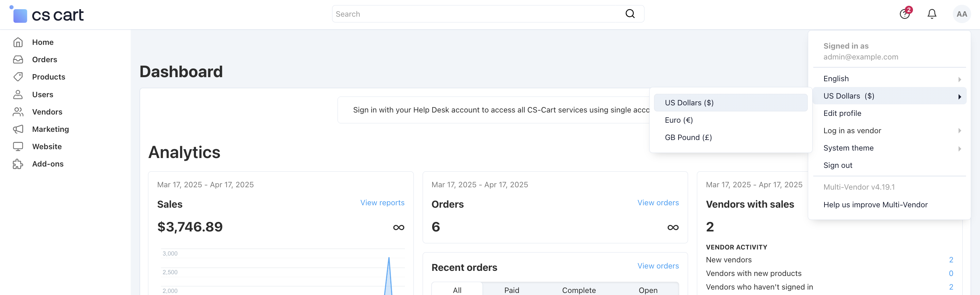Focus the Search input field
Image resolution: width=980 pixels, height=295 pixels.
pyautogui.click(x=488, y=14)
